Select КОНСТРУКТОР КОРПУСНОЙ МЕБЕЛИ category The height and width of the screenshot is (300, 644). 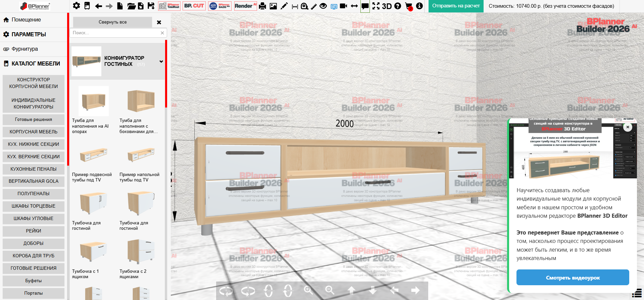click(34, 83)
